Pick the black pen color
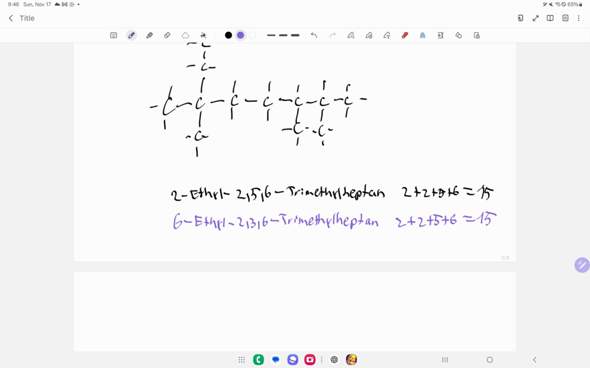Viewport: 590px width, 368px height. [x=228, y=35]
